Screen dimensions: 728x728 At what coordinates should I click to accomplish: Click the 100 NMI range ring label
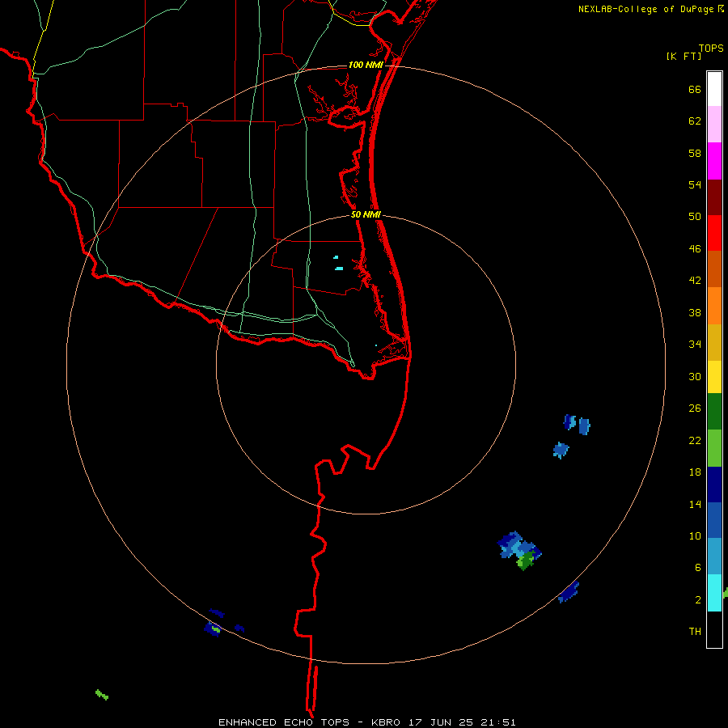(x=366, y=65)
